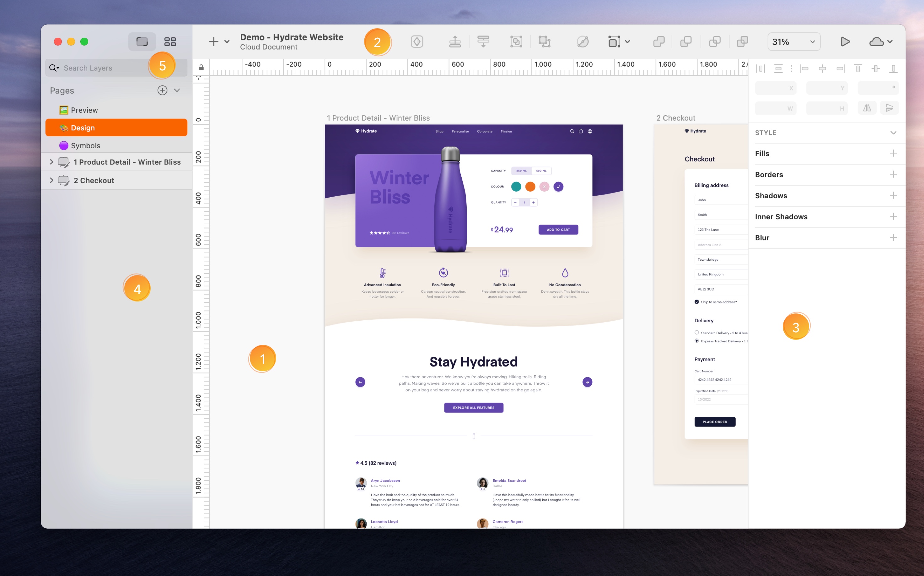Toggle Ship to same address checkbox

(697, 302)
